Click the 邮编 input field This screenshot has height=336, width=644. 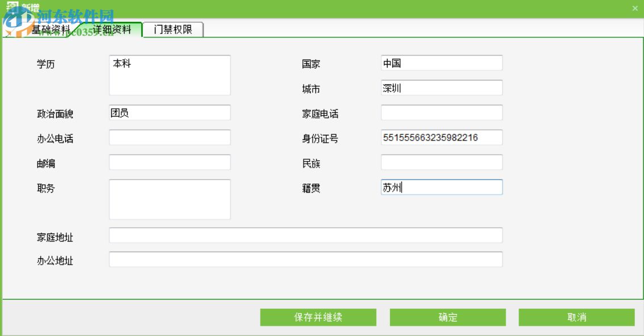pos(169,162)
